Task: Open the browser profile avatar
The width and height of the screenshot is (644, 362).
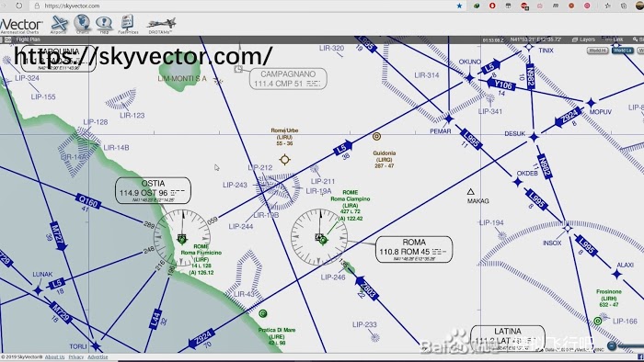Action: tap(640, 6)
